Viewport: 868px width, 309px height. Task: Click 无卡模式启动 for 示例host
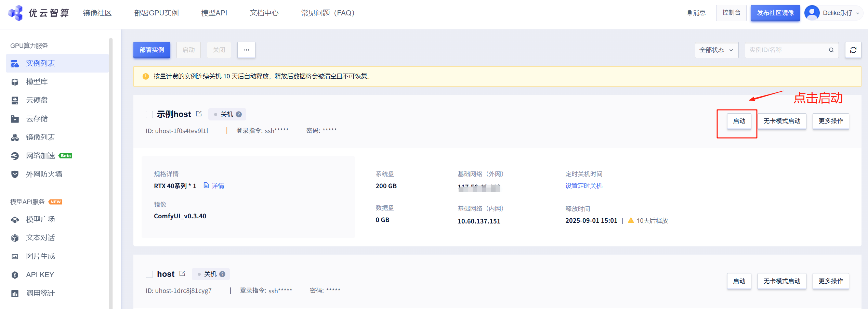782,121
